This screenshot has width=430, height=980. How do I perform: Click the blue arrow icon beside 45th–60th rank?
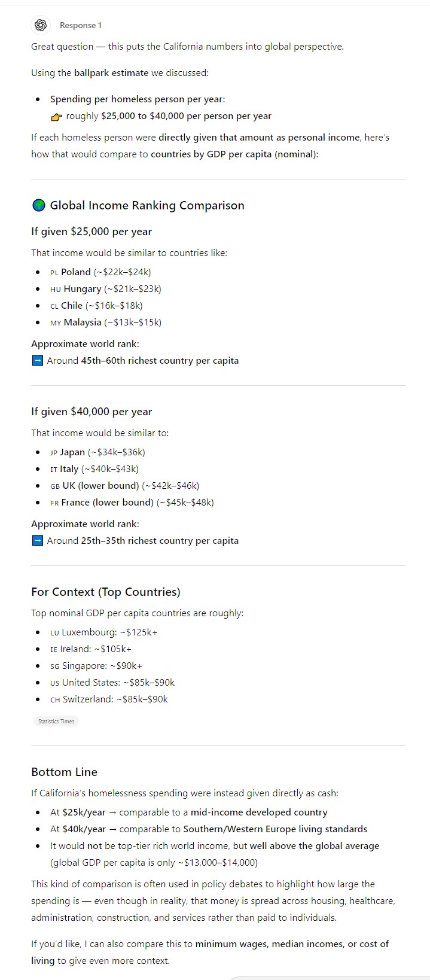[x=37, y=361]
